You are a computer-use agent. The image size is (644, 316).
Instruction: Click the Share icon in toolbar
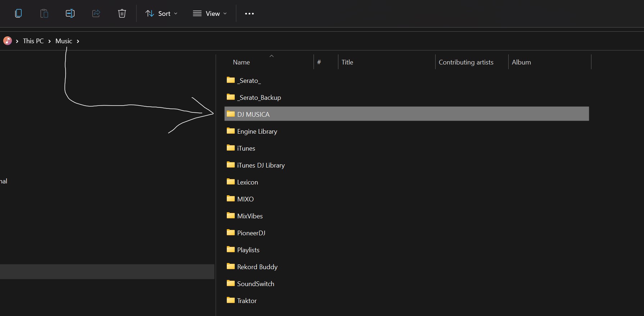[x=96, y=13]
